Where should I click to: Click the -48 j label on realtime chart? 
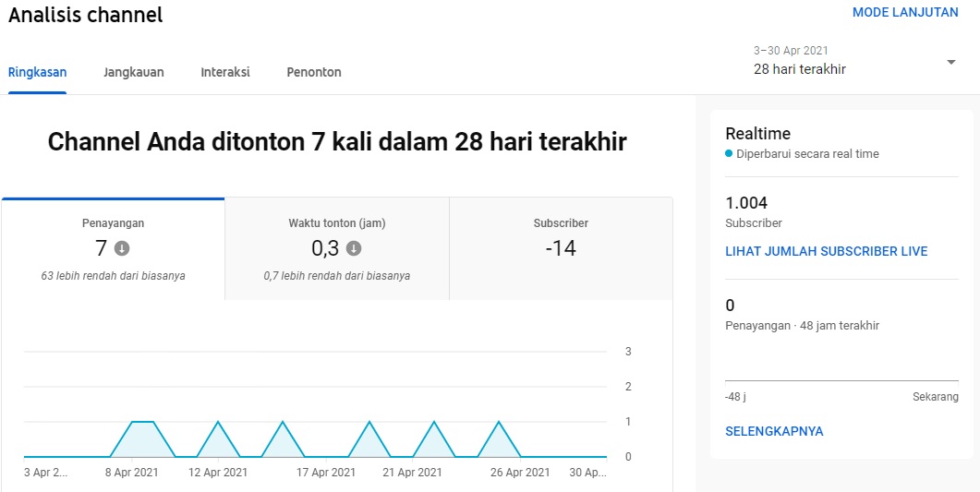pyautogui.click(x=735, y=397)
